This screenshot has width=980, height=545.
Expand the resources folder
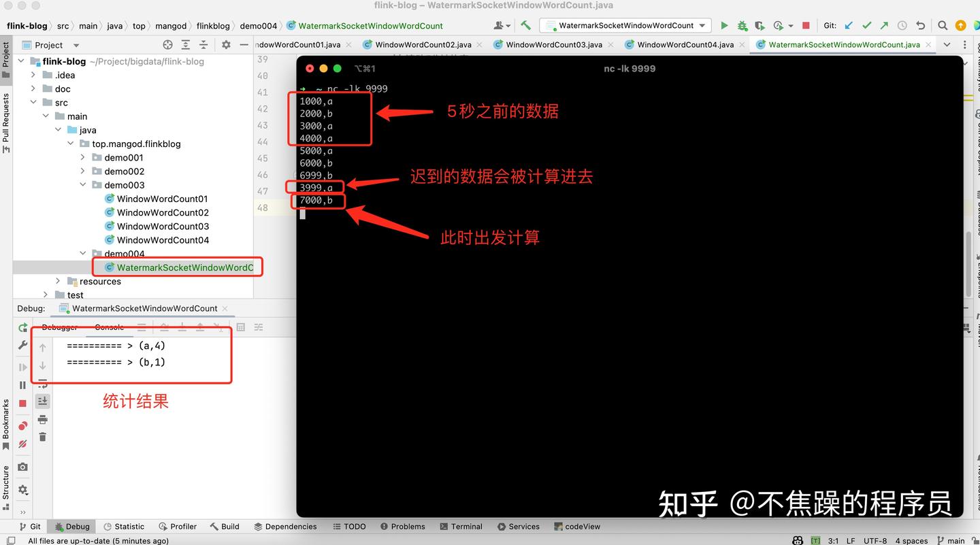click(x=58, y=281)
